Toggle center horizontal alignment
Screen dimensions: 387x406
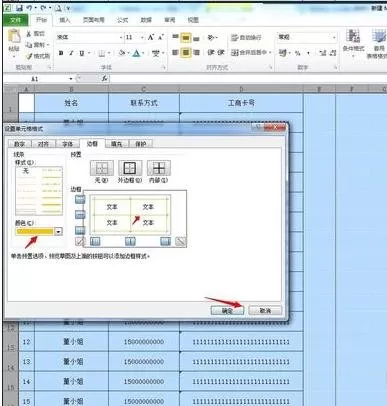[x=186, y=53]
